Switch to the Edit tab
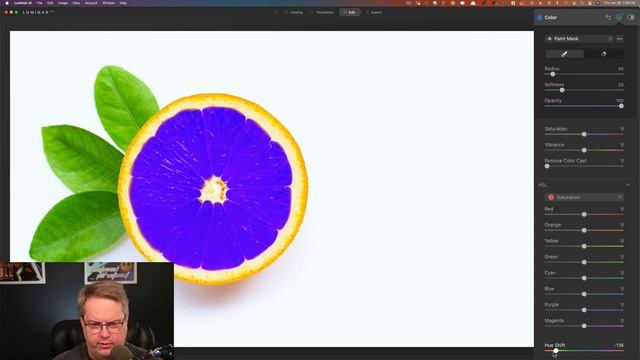The width and height of the screenshot is (640, 360). pyautogui.click(x=349, y=12)
